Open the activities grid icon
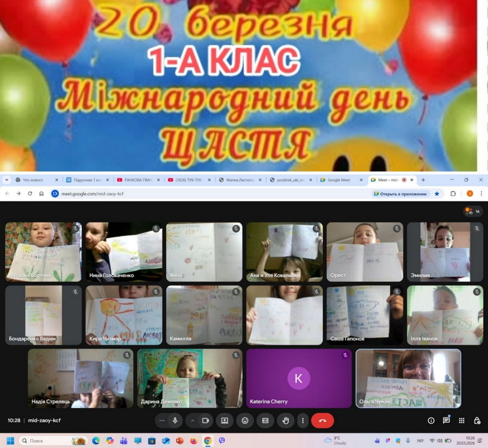 462,421
